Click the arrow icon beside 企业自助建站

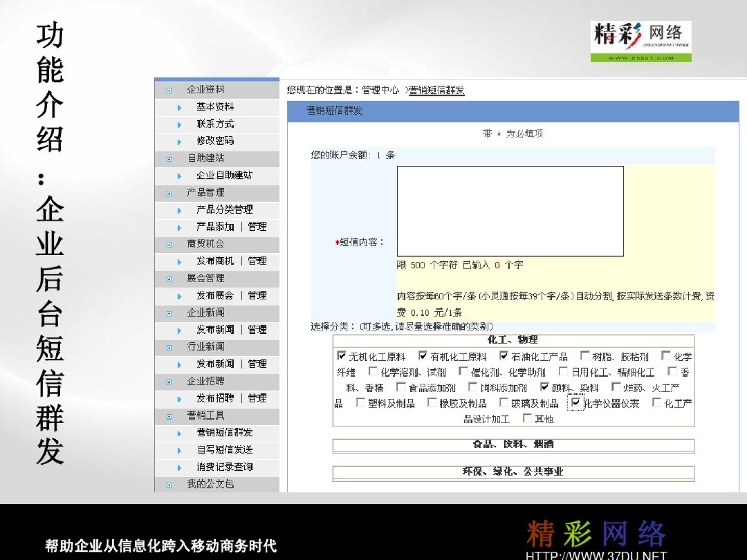[179, 176]
